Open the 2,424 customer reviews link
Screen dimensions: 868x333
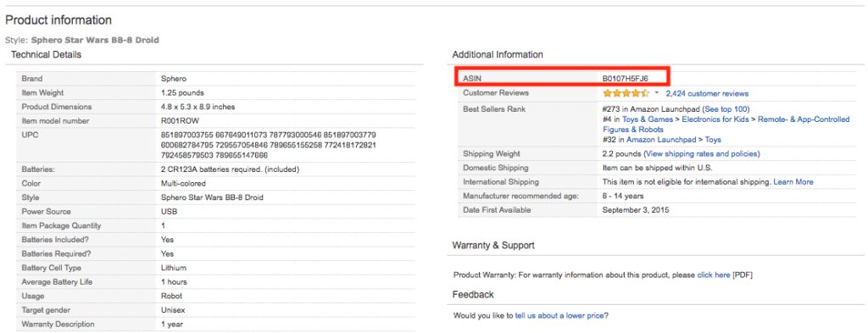tap(707, 93)
